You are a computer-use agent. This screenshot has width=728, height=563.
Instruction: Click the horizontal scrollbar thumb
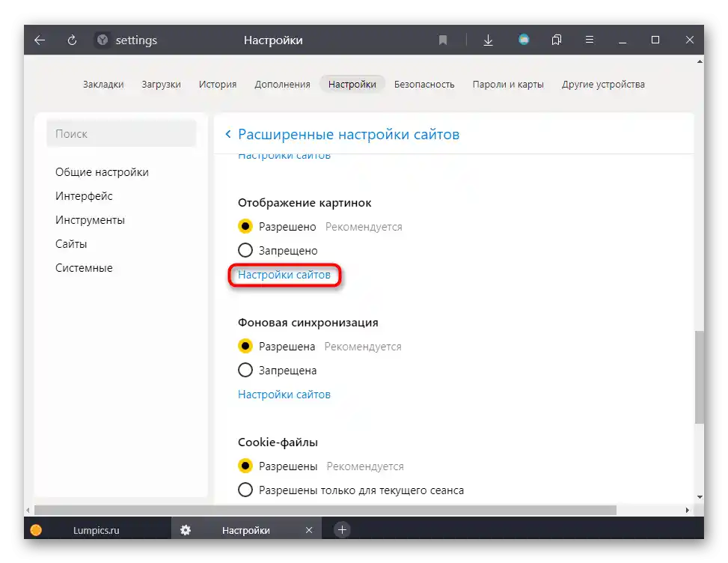[x=325, y=510]
